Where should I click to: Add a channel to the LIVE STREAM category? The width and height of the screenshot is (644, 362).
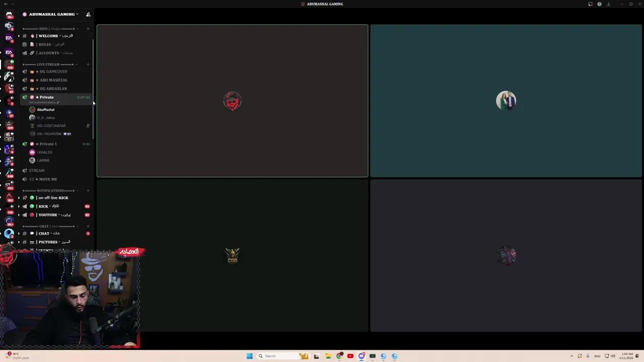click(x=88, y=64)
